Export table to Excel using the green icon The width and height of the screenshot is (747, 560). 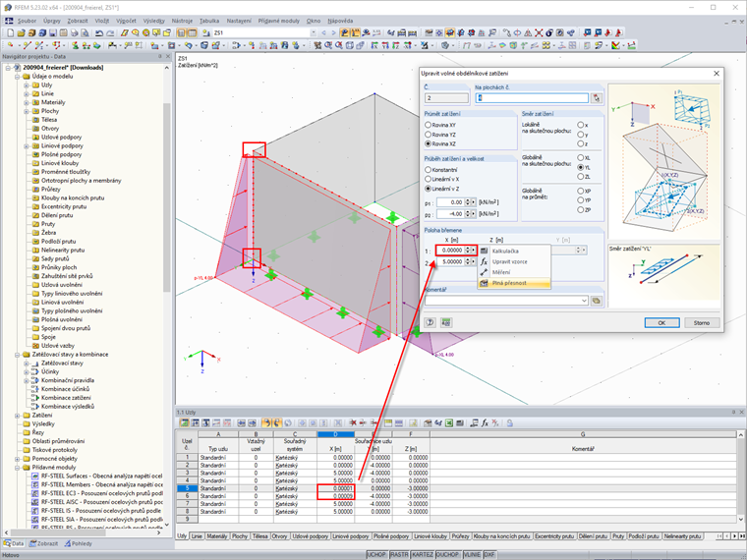pyautogui.click(x=449, y=422)
